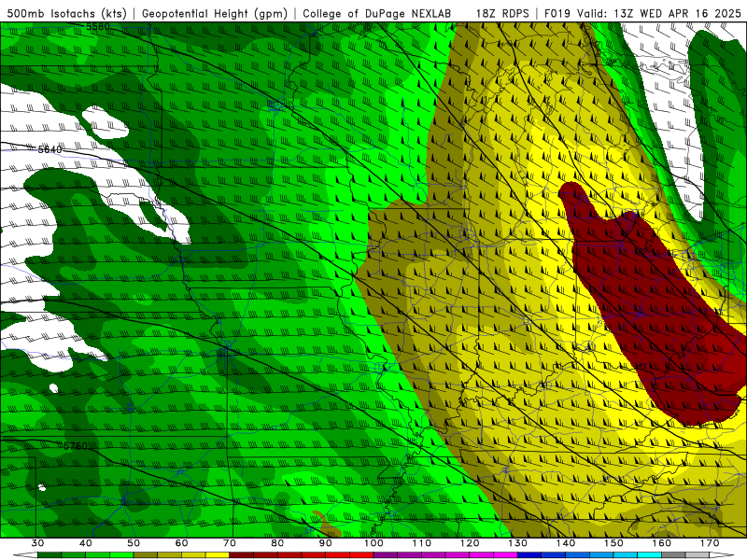This screenshot has height=560, width=747.
Task: Click the '90' value on the color scale
Action: click(x=326, y=543)
